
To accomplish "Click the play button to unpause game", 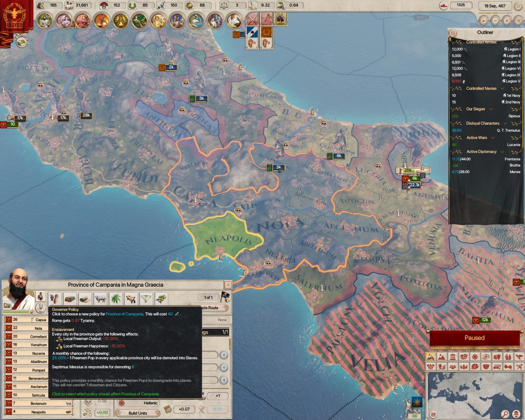I will click(484, 21).
